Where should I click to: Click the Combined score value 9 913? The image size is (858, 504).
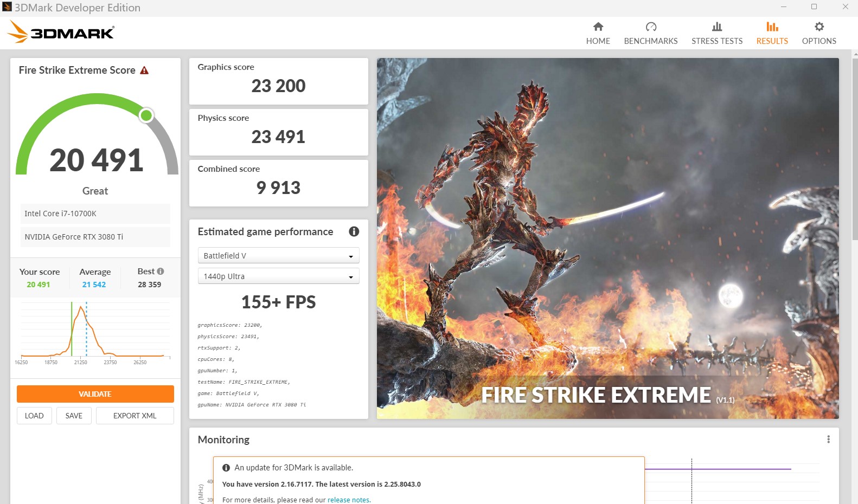coord(278,188)
